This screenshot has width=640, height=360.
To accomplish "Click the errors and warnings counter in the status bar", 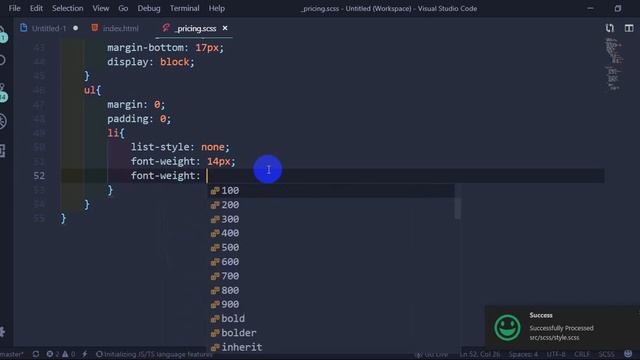I will 60,354.
